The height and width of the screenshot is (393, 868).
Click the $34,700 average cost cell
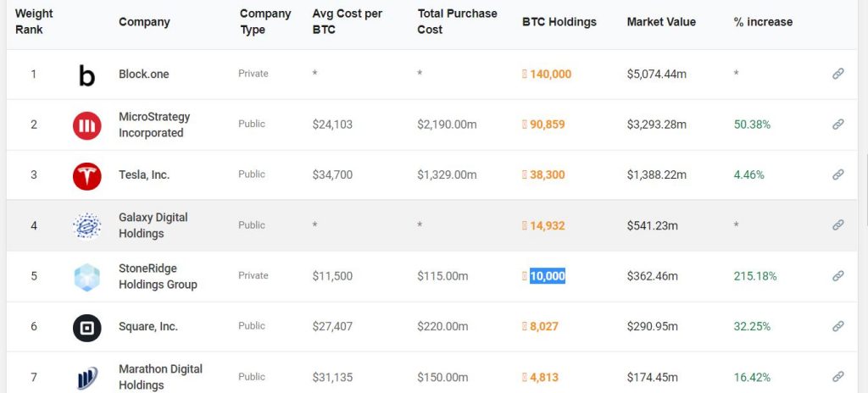pyautogui.click(x=332, y=175)
